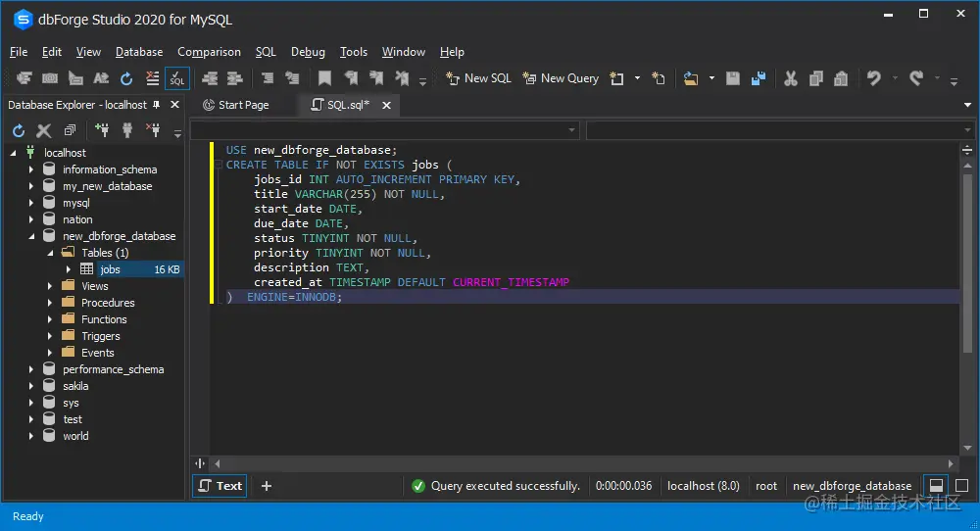Image resolution: width=980 pixels, height=531 pixels.
Task: Expand the my_new_database node
Action: 30,186
